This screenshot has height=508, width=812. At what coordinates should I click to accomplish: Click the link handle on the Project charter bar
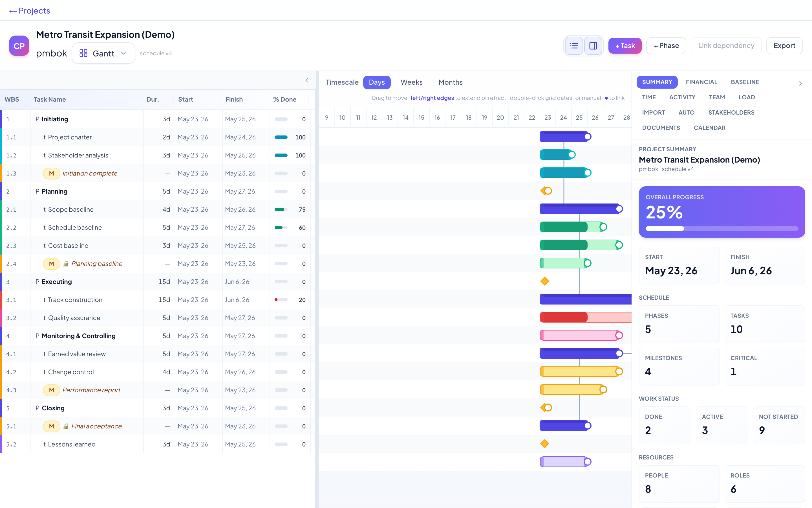pyautogui.click(x=572, y=155)
